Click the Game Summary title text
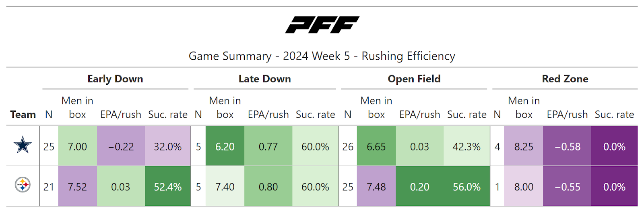 pyautogui.click(x=322, y=56)
